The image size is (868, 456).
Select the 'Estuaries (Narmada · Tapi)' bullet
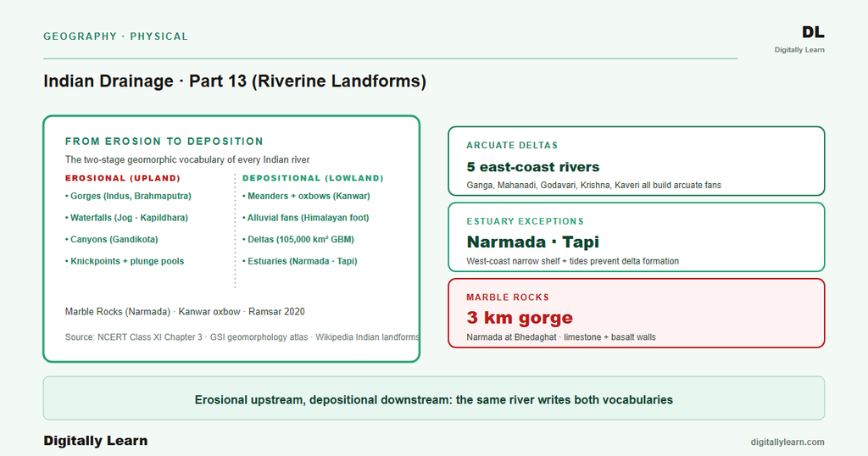[x=299, y=261]
